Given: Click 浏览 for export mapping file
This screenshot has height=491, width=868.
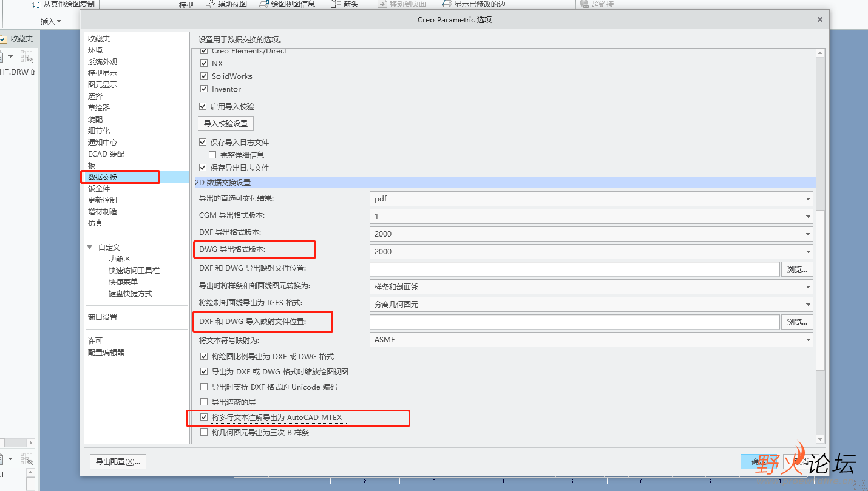Looking at the screenshot, I should click(x=797, y=269).
